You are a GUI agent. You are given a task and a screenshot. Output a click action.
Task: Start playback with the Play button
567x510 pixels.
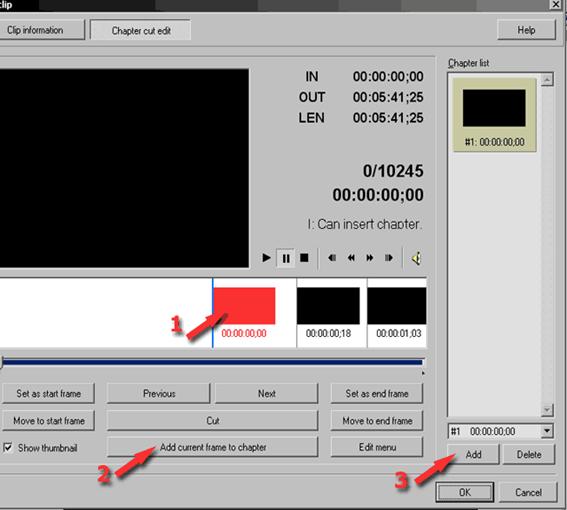point(267,258)
